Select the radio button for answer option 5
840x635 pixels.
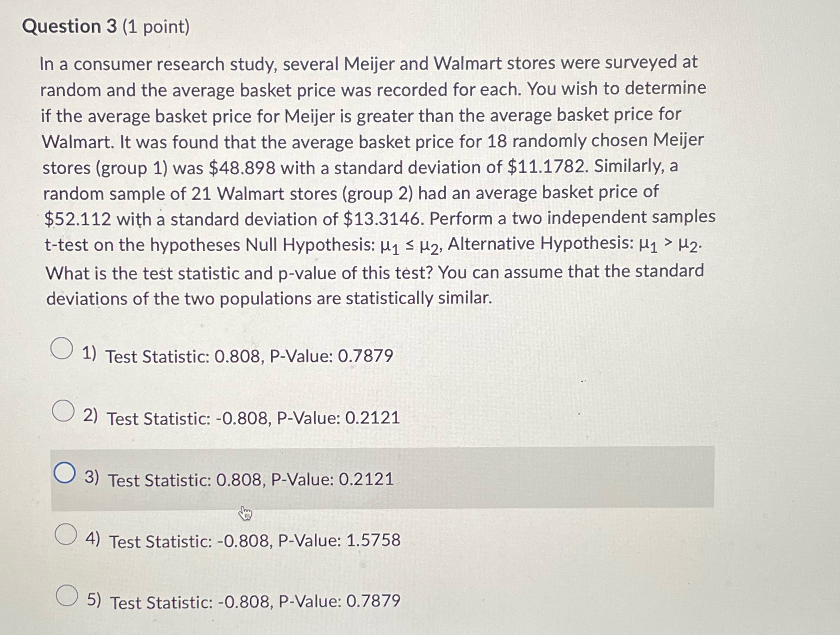tap(68, 596)
